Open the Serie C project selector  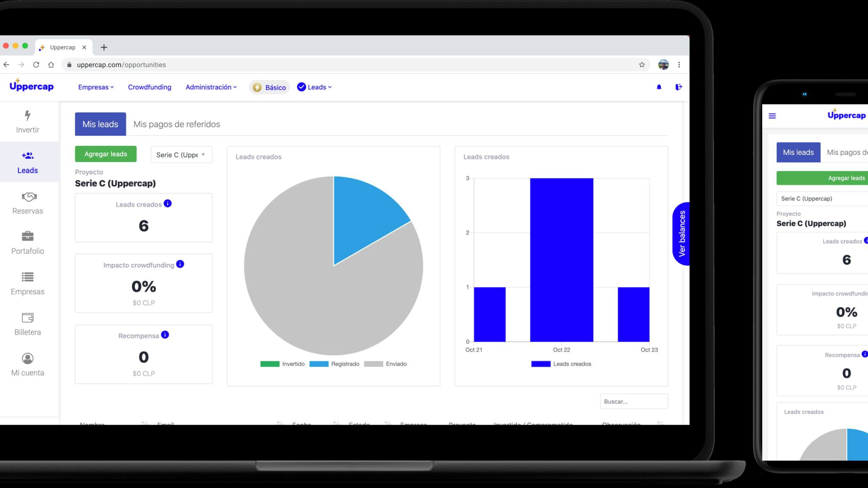point(181,154)
